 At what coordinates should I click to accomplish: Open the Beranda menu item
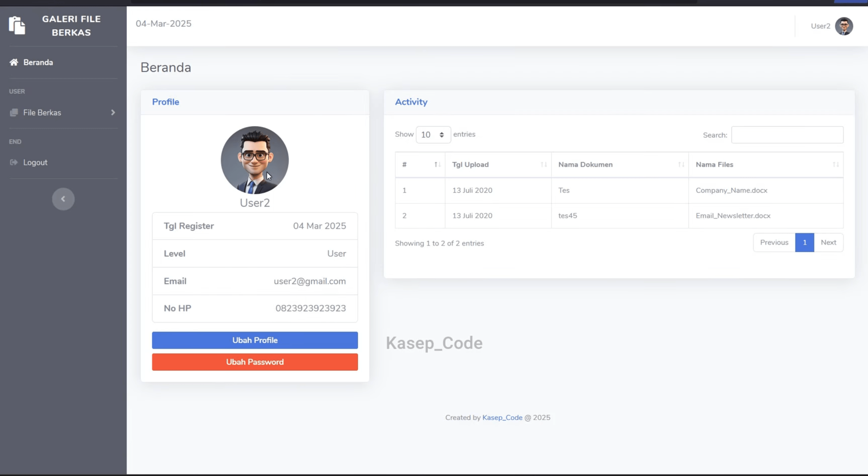click(38, 62)
